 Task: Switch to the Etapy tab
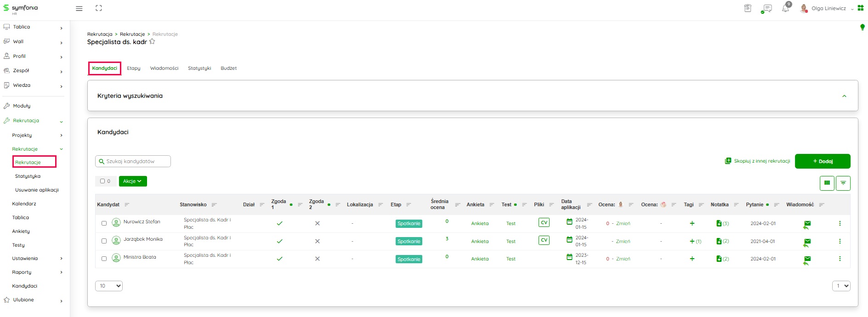pyautogui.click(x=134, y=68)
